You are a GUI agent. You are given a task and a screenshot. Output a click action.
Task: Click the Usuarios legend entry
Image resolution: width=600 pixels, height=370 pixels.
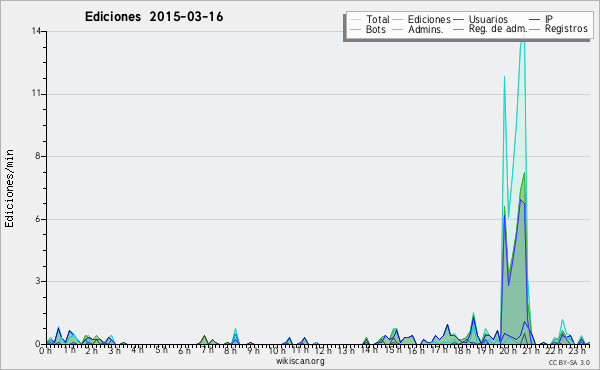point(481,19)
